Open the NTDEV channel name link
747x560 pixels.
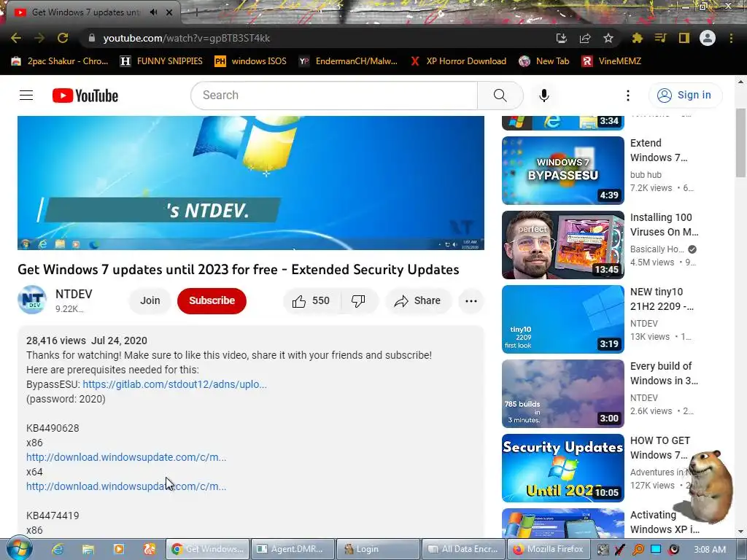coord(74,295)
